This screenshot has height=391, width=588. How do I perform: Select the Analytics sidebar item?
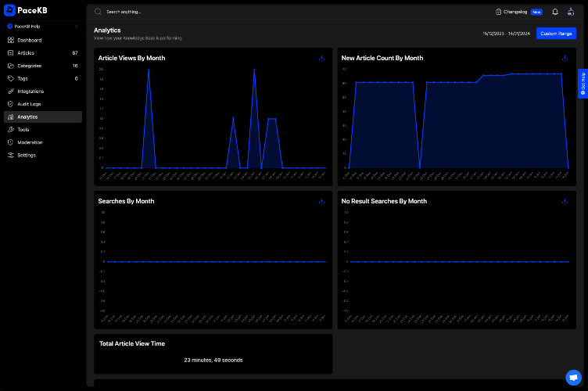tap(43, 117)
